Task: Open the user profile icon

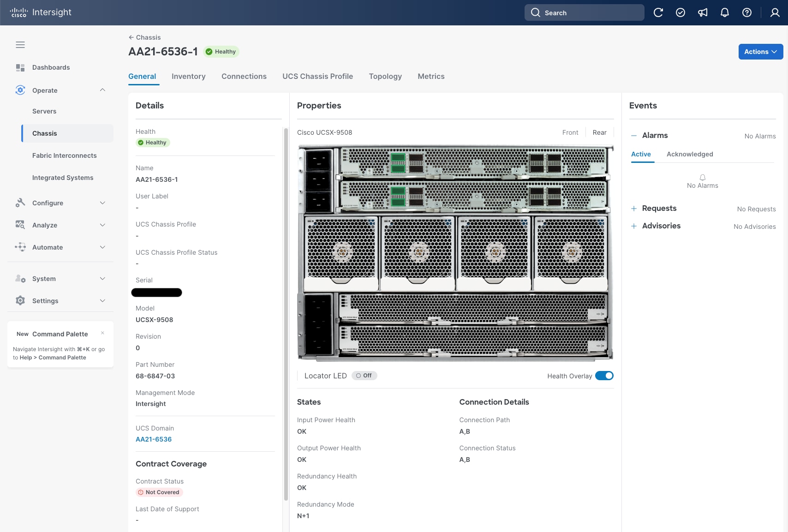Action: [773, 12]
